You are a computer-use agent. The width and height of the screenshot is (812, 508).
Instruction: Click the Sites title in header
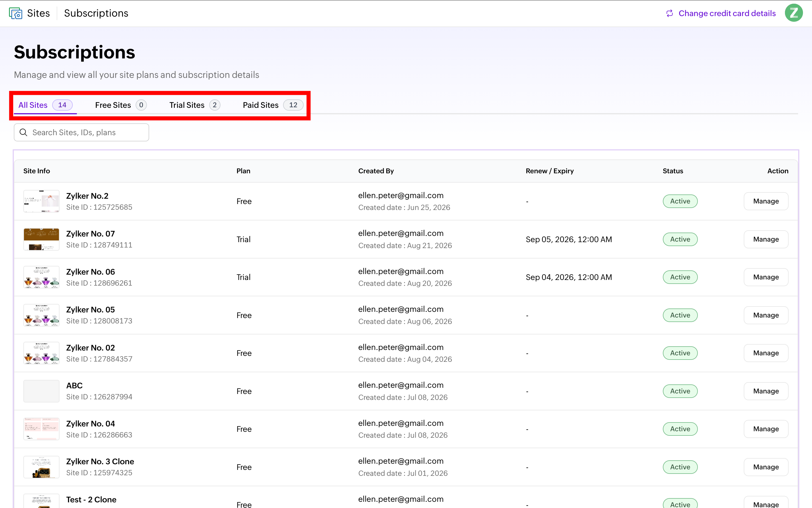tap(38, 13)
